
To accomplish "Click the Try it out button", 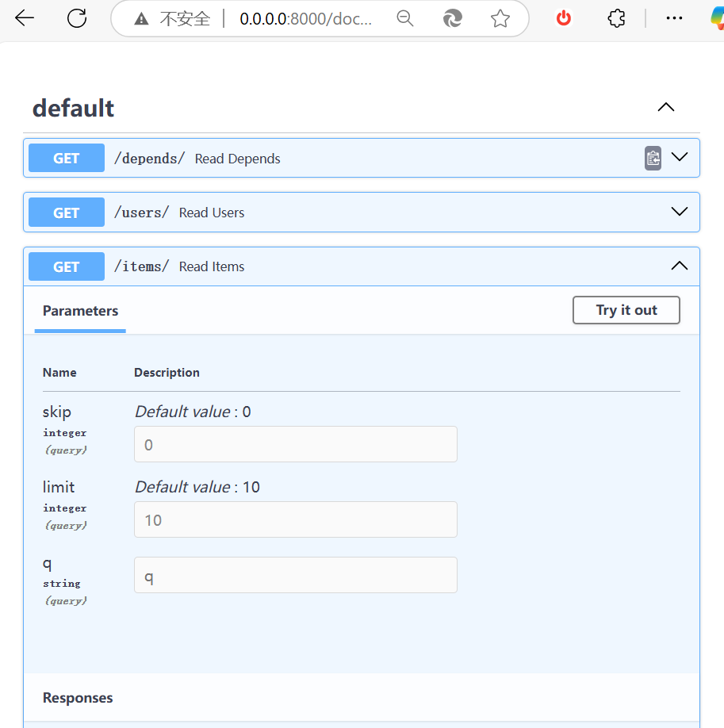I will 626,310.
